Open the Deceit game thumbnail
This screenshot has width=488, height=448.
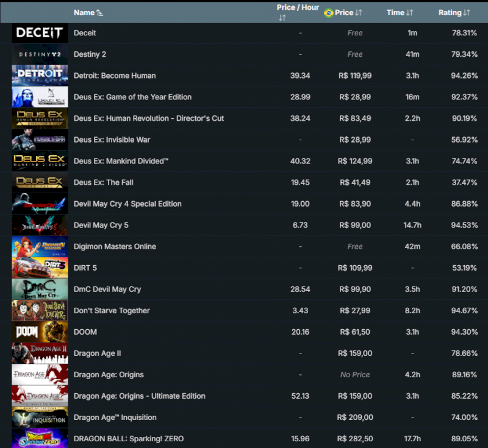(40, 33)
